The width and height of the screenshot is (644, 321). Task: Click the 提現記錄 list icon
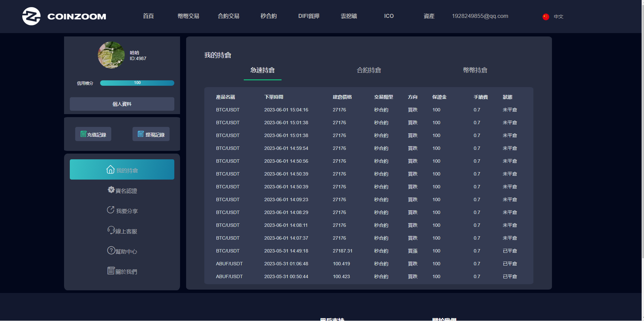141,134
